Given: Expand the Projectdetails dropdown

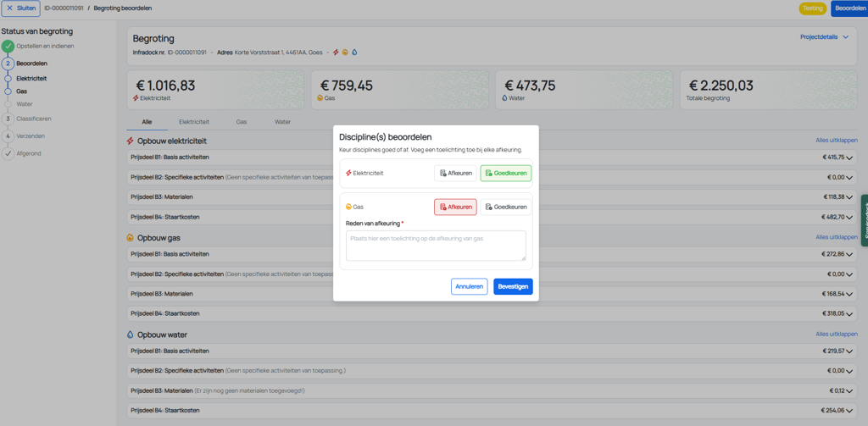Looking at the screenshot, I should (x=824, y=37).
